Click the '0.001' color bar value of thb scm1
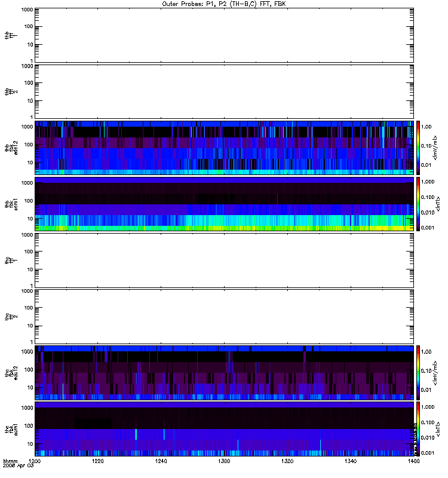Viewport: 448px width, 478px height. pyautogui.click(x=428, y=228)
